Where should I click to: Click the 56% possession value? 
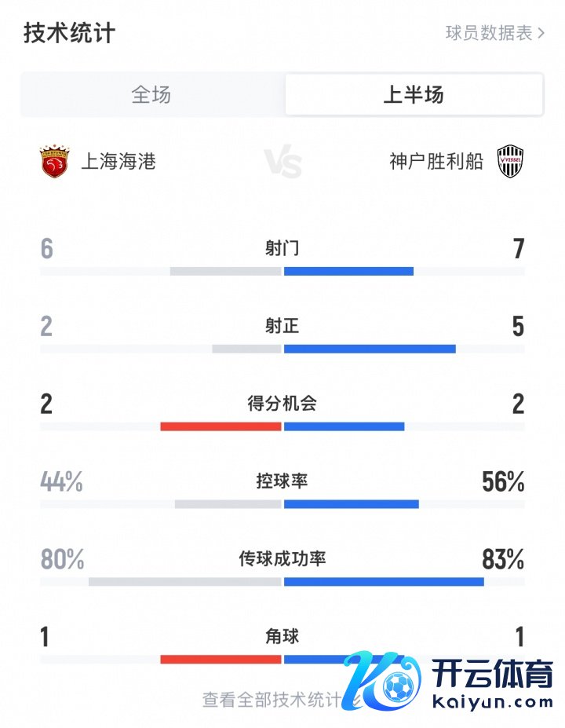[503, 482]
